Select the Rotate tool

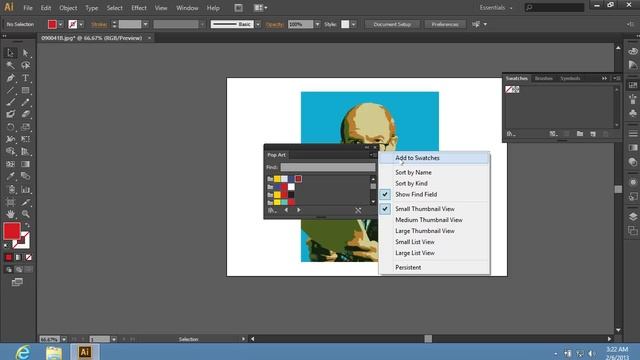coord(11,127)
